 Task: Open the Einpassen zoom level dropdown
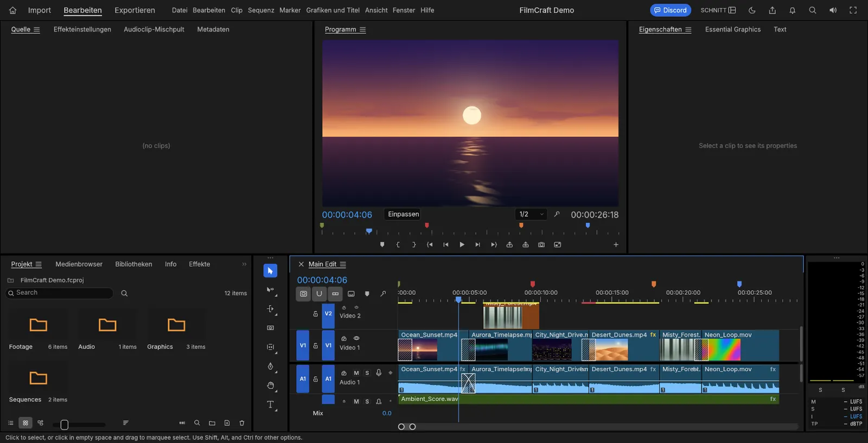tap(404, 214)
